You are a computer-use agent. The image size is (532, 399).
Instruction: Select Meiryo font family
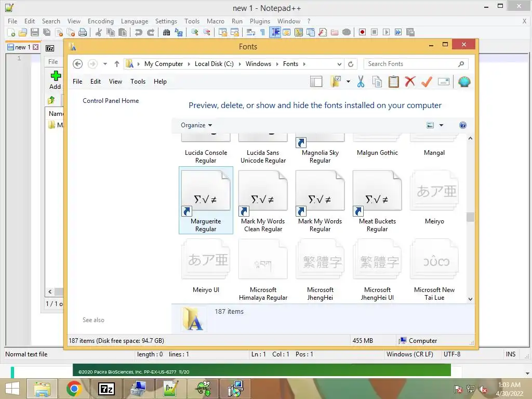434,197
